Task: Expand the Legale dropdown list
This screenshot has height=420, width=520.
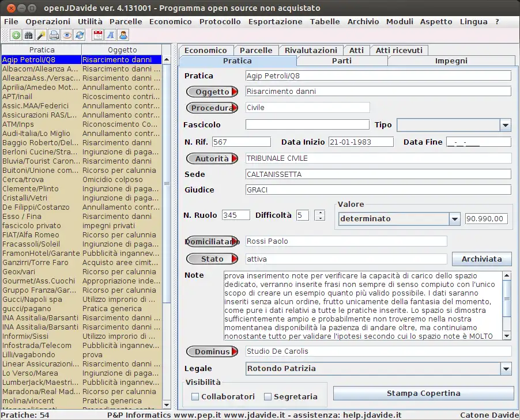Action: 506,369
